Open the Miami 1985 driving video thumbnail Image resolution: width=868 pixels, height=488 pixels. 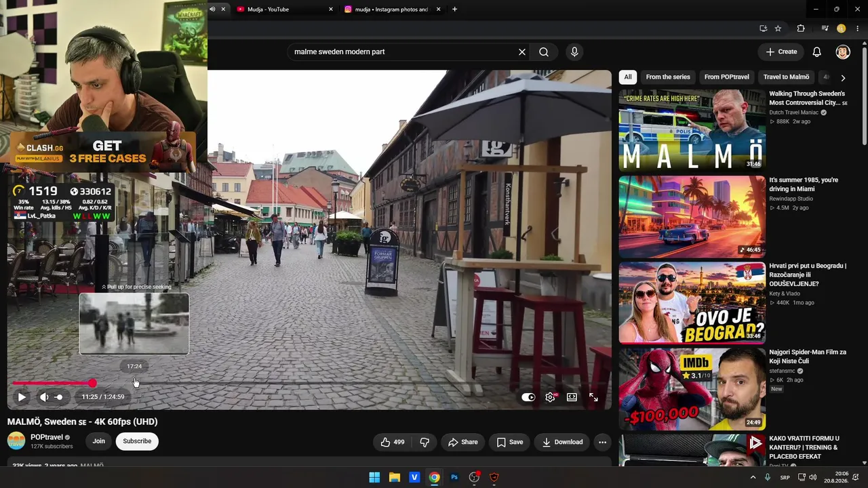(692, 216)
